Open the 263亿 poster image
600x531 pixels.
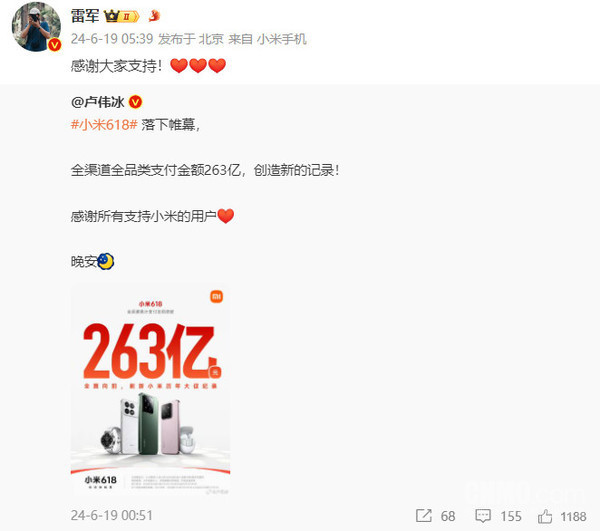tap(150, 391)
